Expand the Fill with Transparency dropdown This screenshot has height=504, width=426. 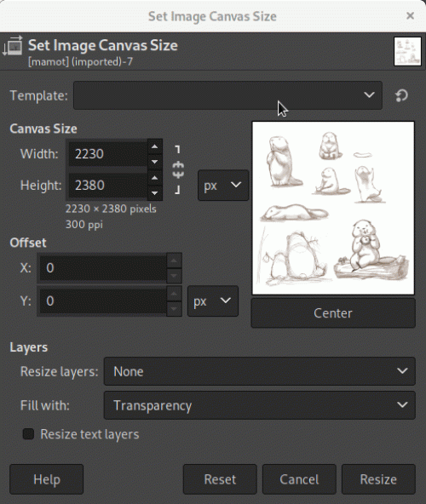point(260,405)
